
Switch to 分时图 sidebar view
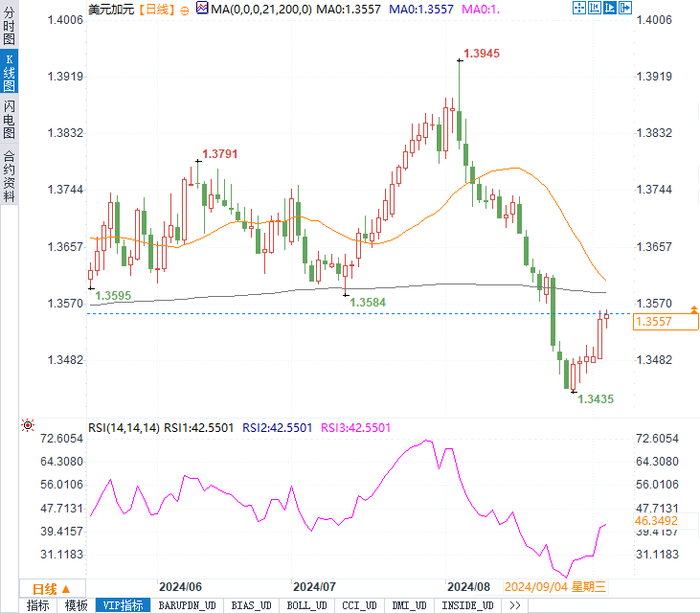[x=9, y=26]
